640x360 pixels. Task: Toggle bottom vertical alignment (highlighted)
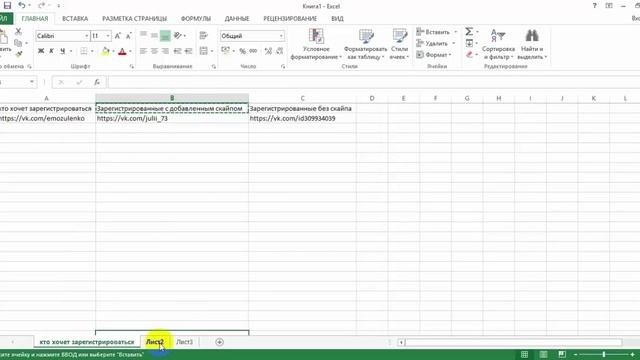165,36
